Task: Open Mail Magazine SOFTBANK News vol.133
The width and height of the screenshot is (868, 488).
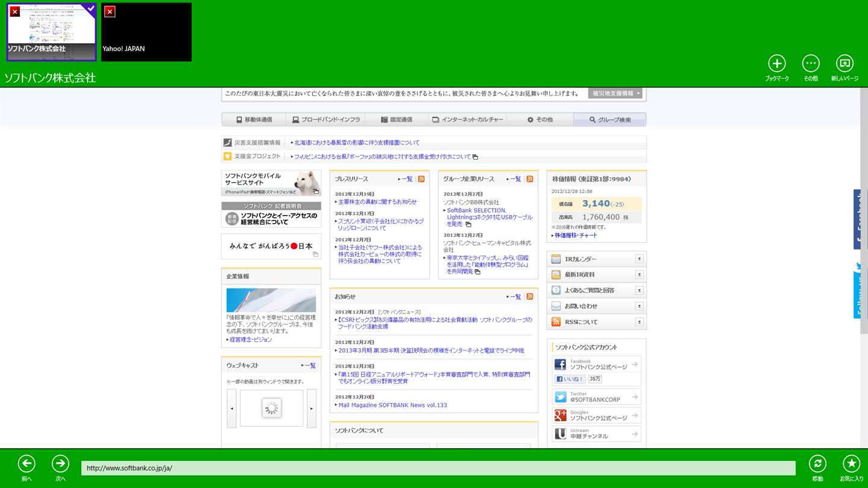Action: pos(393,405)
